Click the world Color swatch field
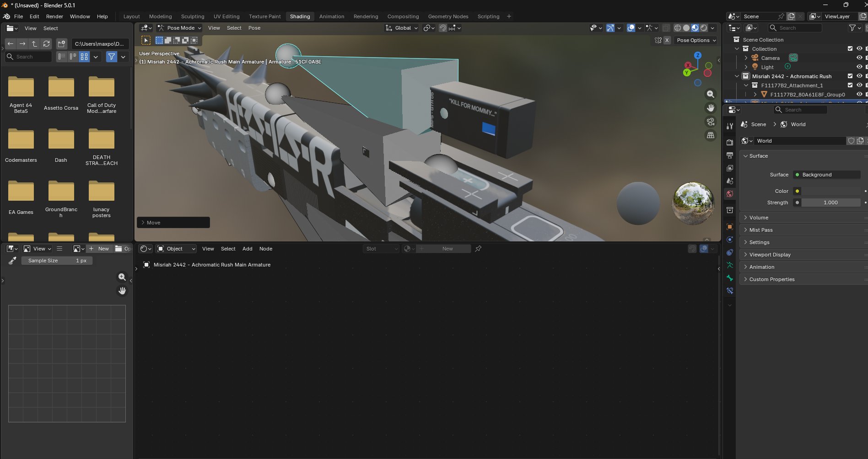 (x=830, y=191)
